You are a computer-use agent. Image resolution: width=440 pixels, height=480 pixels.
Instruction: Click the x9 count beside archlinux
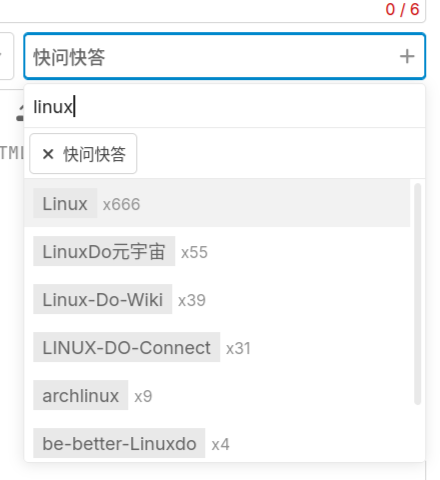[x=143, y=396]
